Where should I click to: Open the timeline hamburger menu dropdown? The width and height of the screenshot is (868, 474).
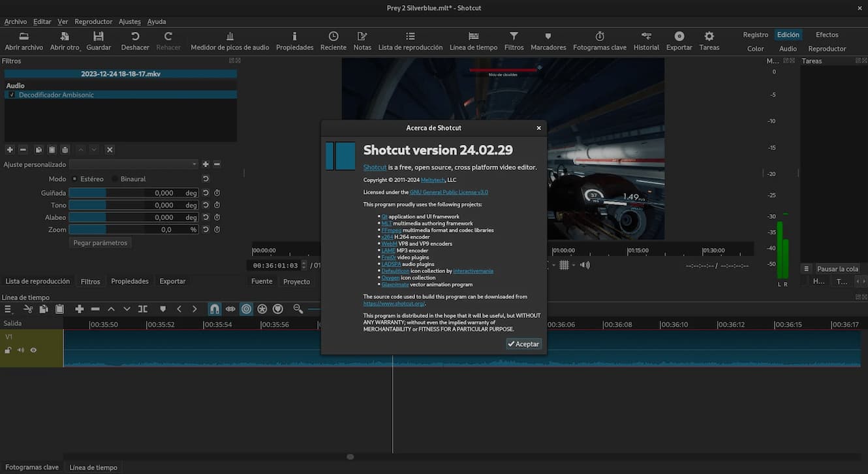[8, 309]
